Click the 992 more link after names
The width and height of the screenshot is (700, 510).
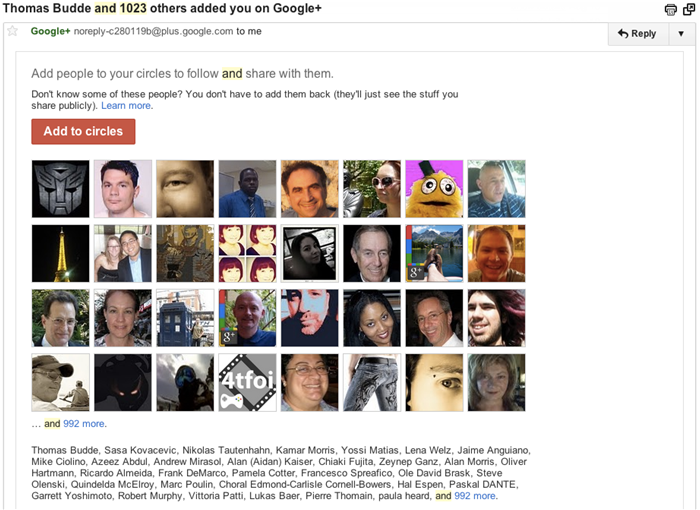[x=475, y=495]
